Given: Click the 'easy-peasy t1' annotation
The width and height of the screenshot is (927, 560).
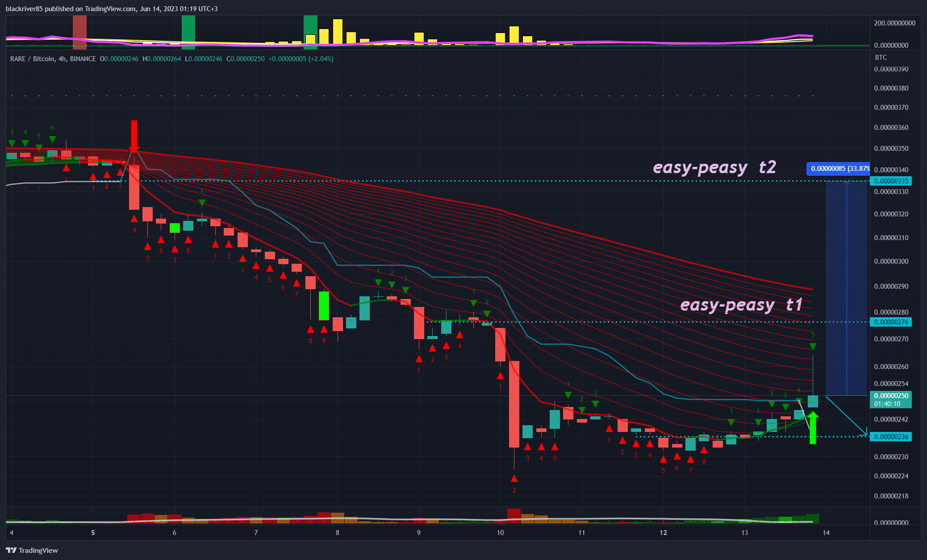Looking at the screenshot, I should pyautogui.click(x=741, y=305).
